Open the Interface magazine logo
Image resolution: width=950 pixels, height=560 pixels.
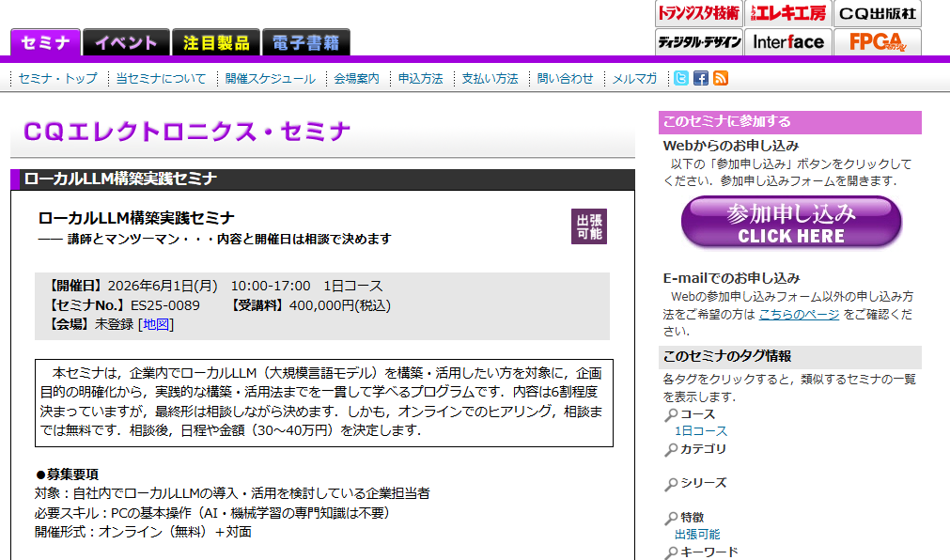pos(788,42)
